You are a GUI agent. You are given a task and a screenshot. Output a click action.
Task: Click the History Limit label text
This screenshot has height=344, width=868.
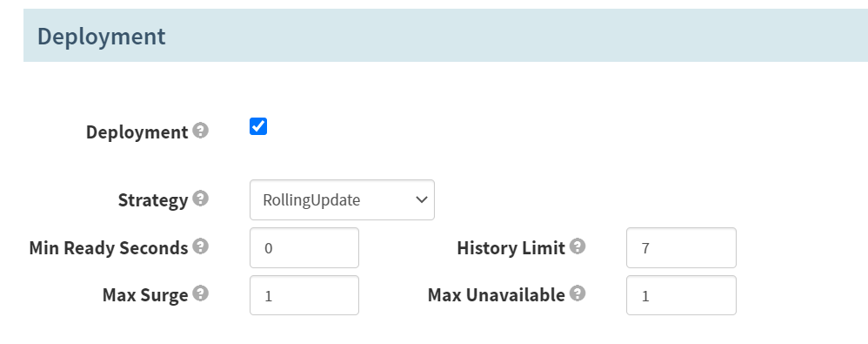point(511,247)
